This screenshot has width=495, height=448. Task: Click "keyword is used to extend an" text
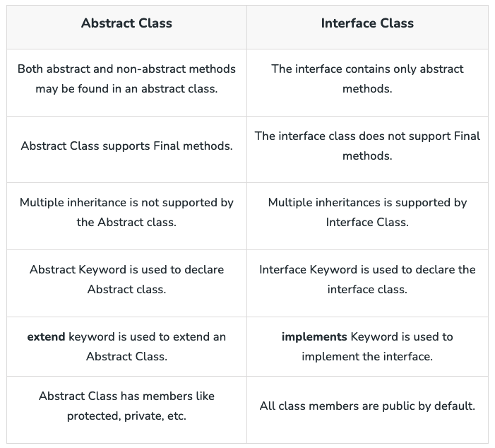pos(147,336)
